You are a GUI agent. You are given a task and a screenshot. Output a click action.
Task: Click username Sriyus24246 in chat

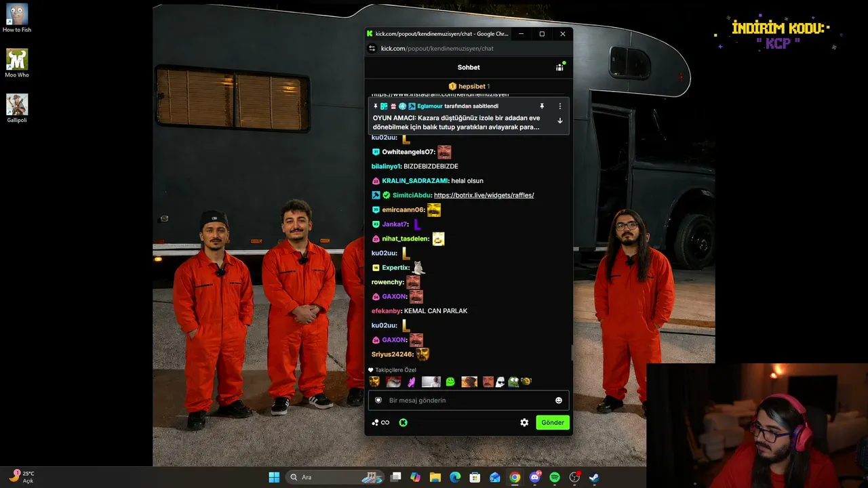click(393, 354)
